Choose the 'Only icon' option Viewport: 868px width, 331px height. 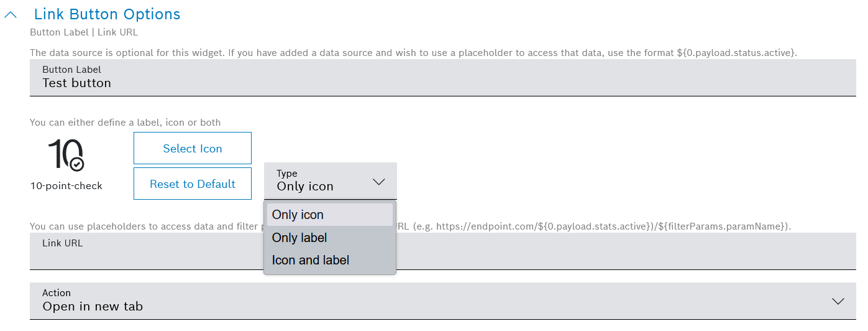(x=298, y=215)
